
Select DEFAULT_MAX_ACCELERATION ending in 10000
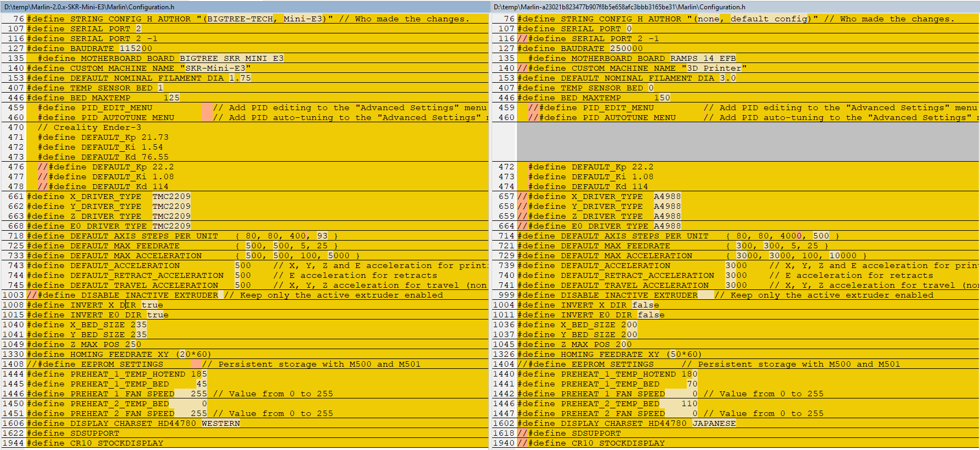coord(735,256)
